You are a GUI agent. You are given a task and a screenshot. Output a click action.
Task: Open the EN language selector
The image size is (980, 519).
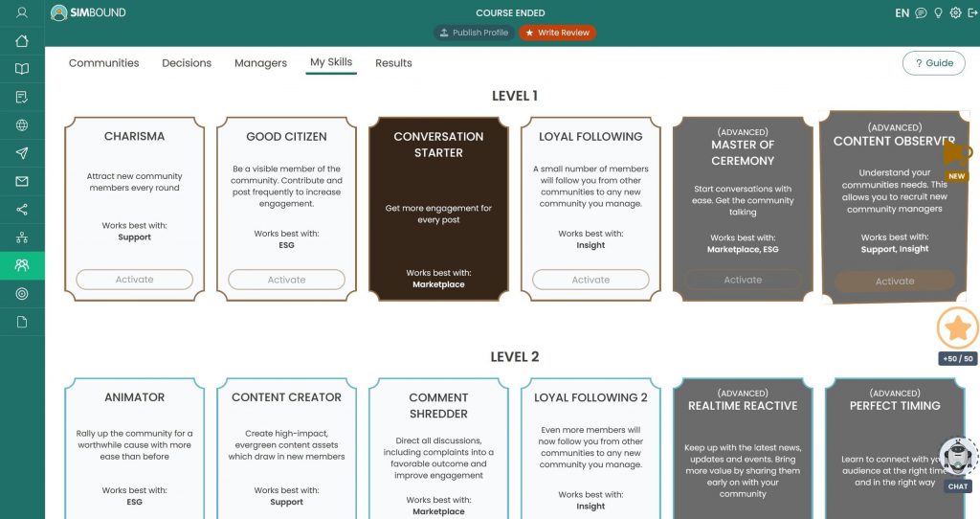click(902, 13)
